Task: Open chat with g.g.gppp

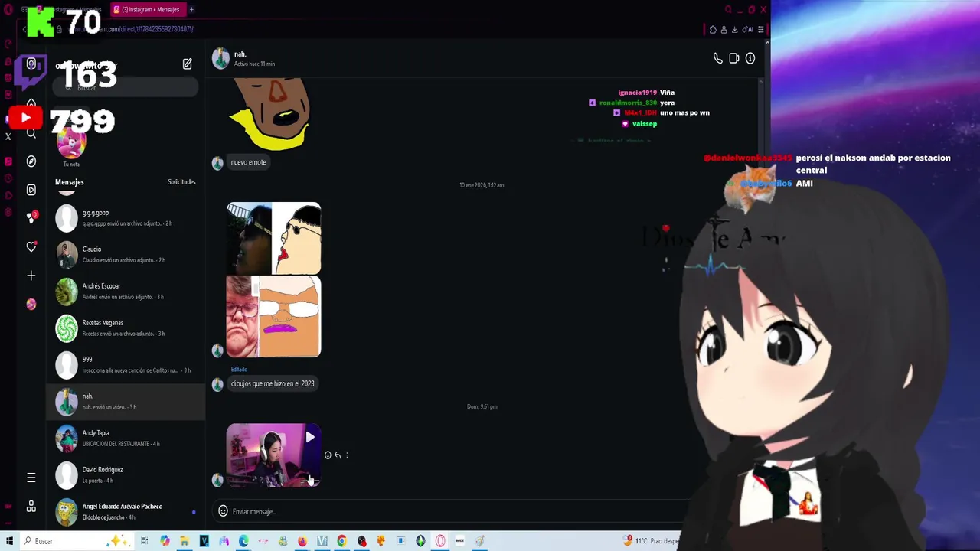Action: [x=126, y=218]
